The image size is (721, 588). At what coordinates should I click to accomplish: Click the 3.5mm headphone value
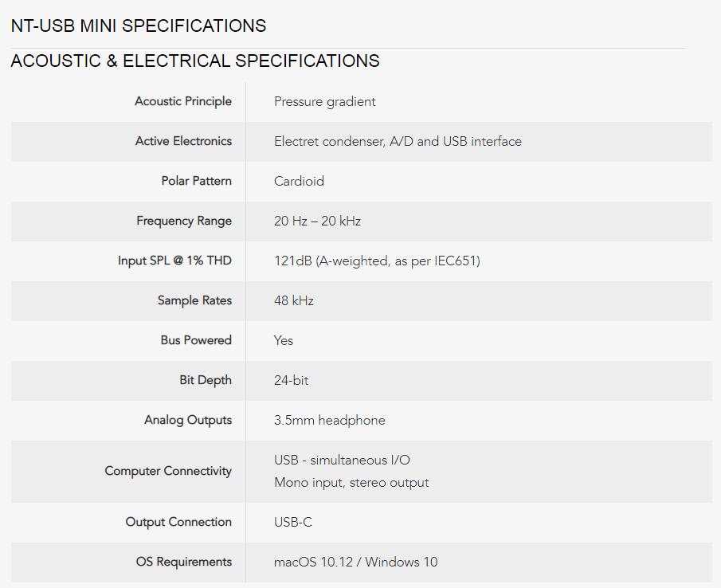[329, 420]
